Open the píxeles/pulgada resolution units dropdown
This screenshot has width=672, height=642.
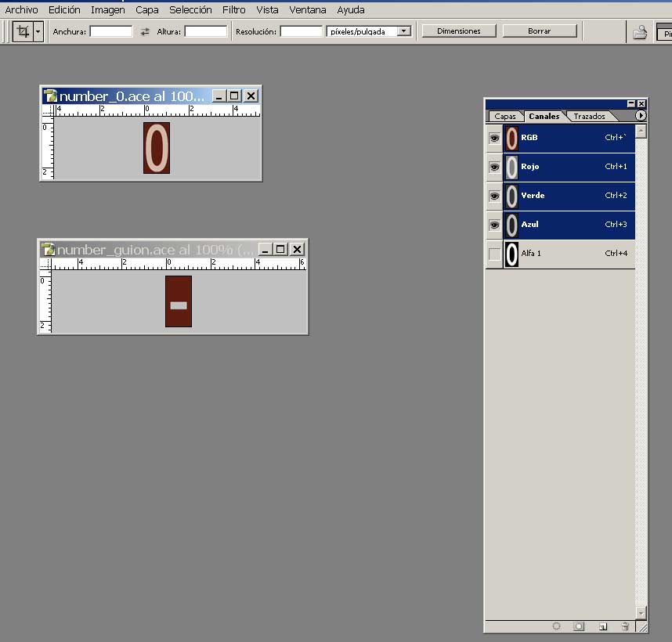click(x=404, y=32)
